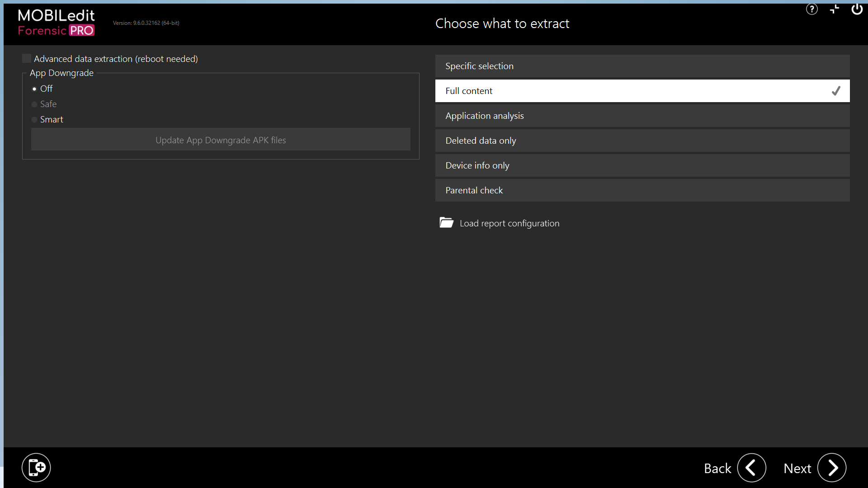The width and height of the screenshot is (868, 488).
Task: Click the help question mark icon
Action: [x=811, y=9]
